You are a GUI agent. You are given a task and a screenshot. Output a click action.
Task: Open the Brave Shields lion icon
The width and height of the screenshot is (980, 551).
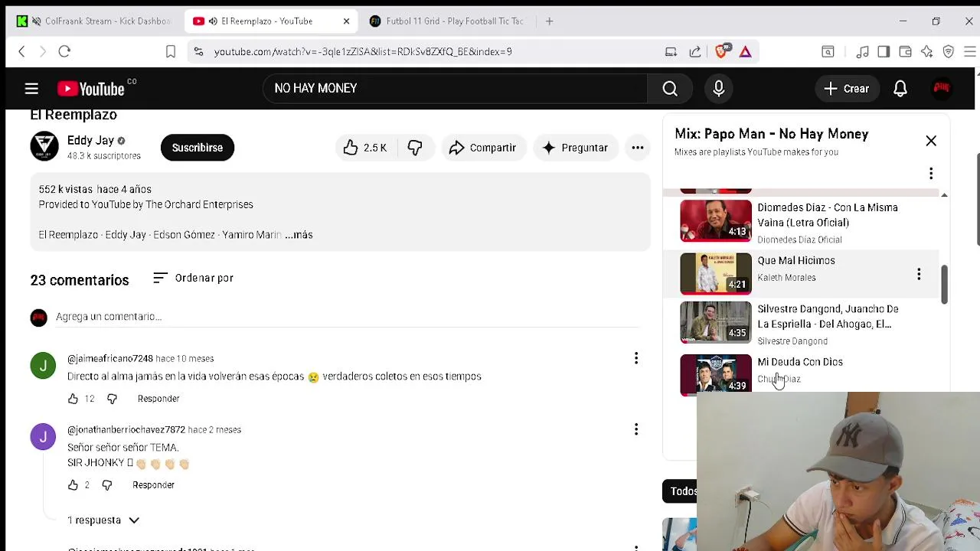(721, 51)
